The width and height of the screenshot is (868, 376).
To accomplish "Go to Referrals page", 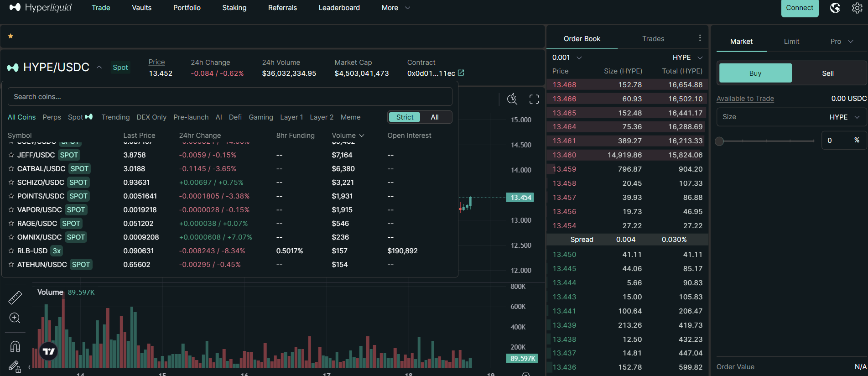I will pos(282,8).
